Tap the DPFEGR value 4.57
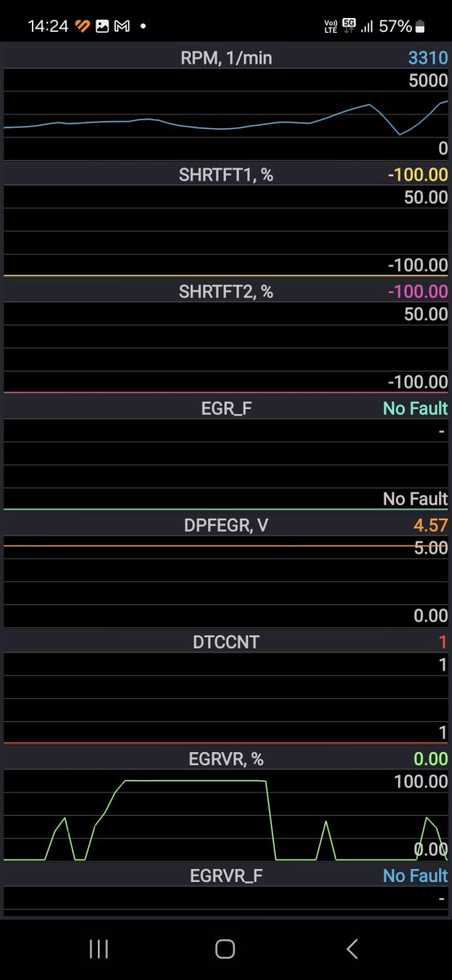 pos(432,525)
